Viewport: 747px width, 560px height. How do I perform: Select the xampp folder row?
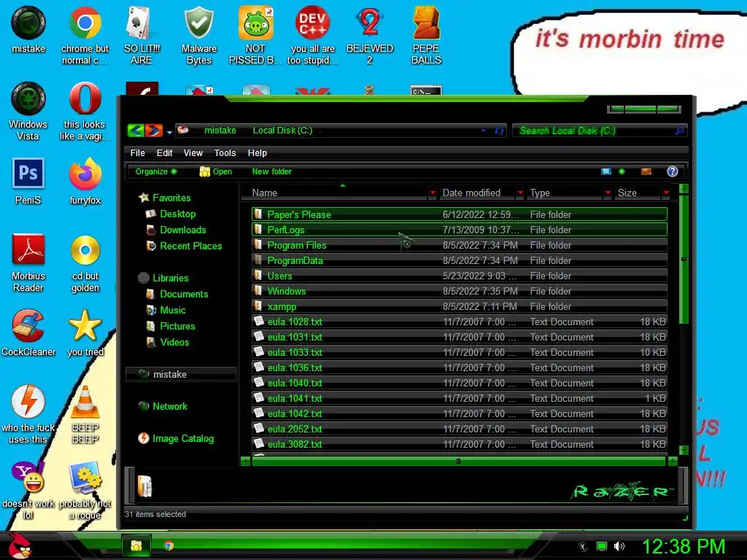coord(460,306)
